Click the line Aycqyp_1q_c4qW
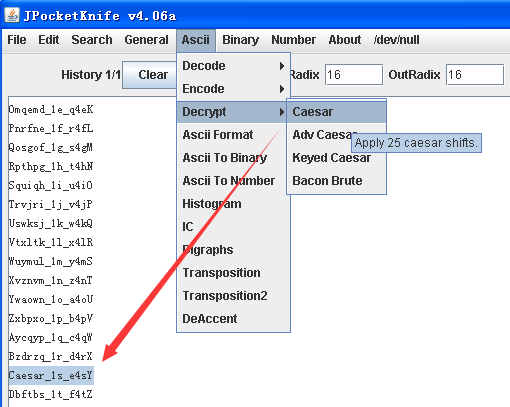The height and width of the screenshot is (407, 510). coord(51,338)
